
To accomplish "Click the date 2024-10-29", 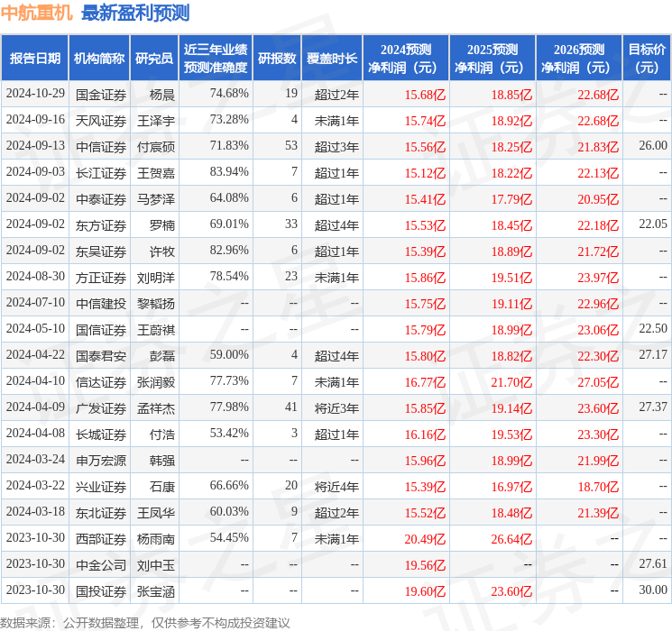I will [35, 94].
